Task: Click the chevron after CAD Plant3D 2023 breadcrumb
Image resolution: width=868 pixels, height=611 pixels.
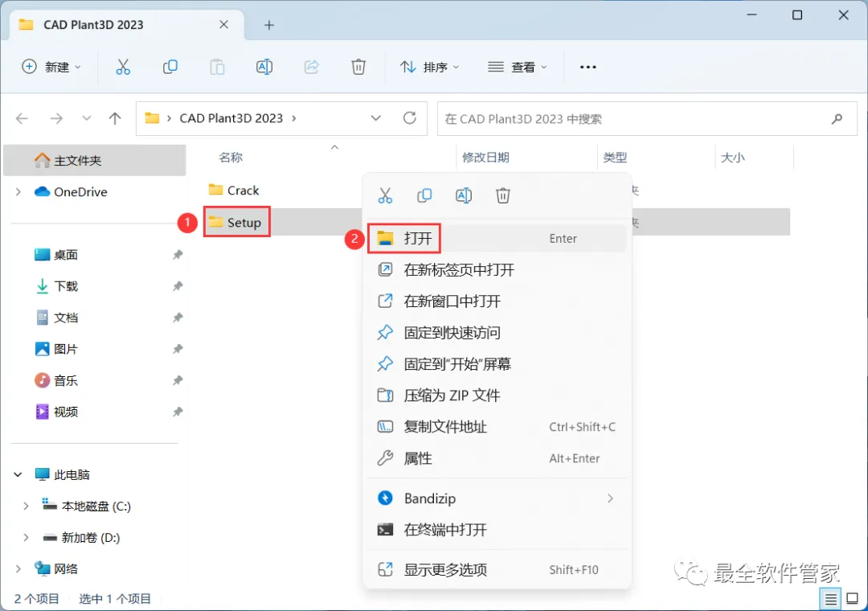Action: pyautogui.click(x=294, y=118)
